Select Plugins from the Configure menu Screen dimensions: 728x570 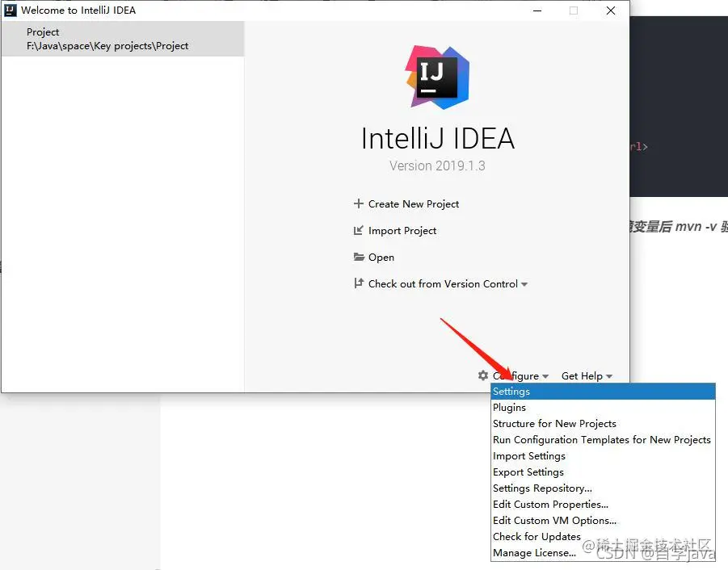coord(603,407)
